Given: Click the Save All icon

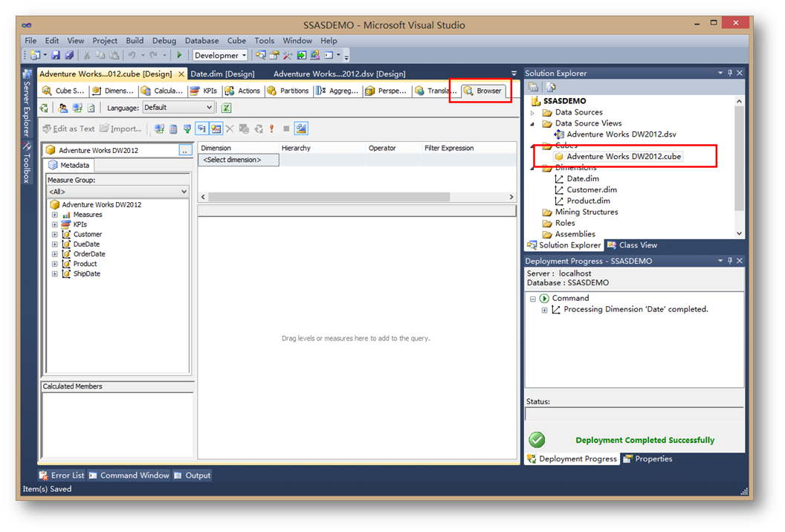Looking at the screenshot, I should 69,55.
